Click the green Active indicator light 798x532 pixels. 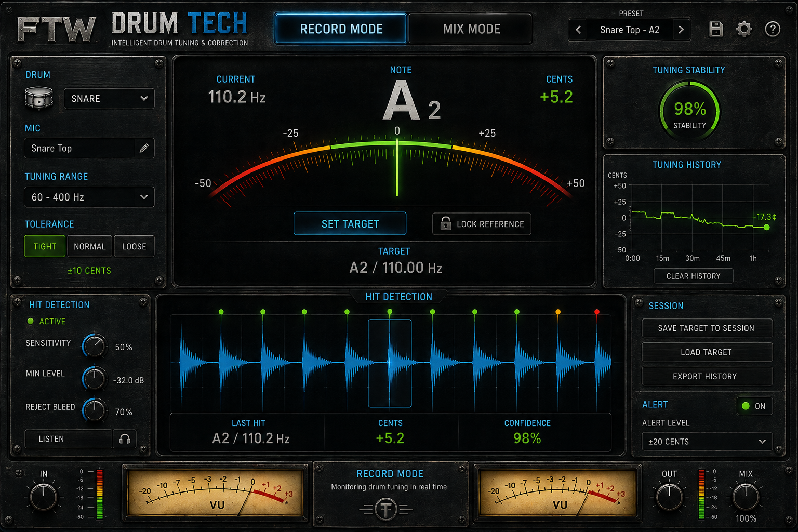tap(30, 321)
